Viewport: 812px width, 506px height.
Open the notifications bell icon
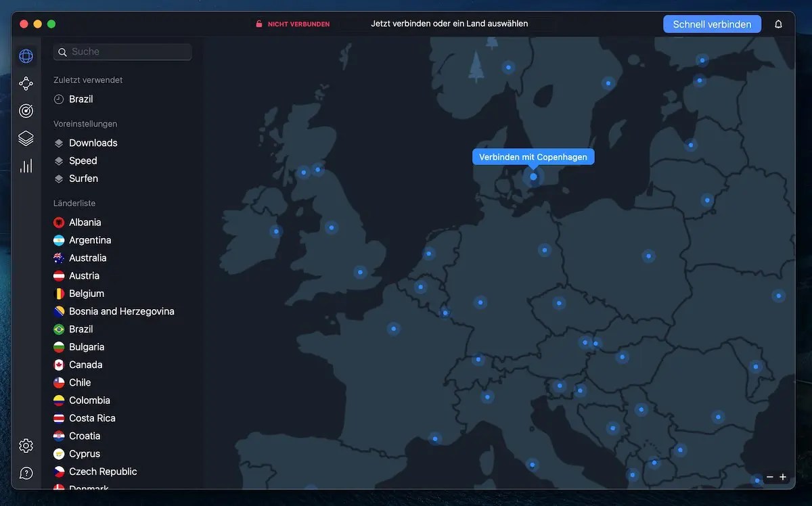click(x=778, y=24)
